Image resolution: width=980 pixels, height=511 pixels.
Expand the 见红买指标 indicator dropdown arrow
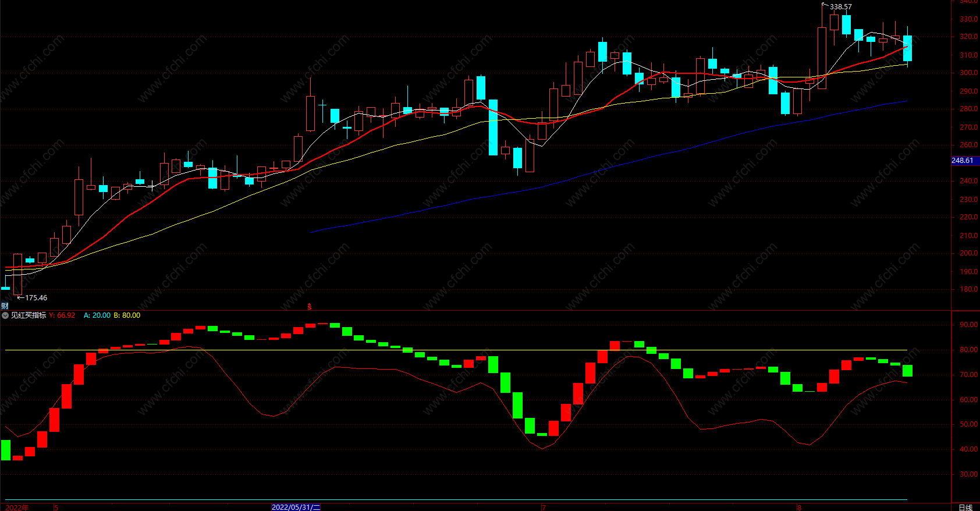pos(5,315)
